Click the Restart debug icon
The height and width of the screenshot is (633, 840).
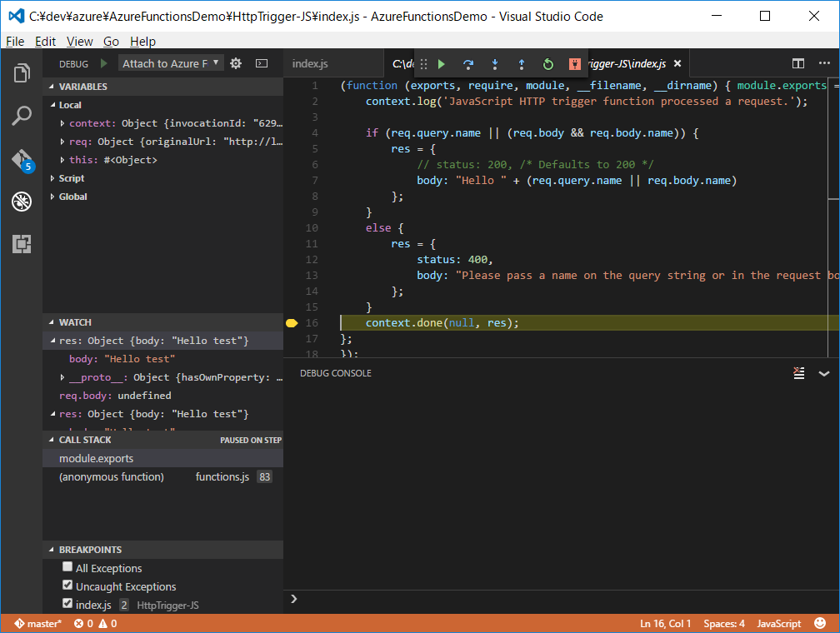pos(548,63)
